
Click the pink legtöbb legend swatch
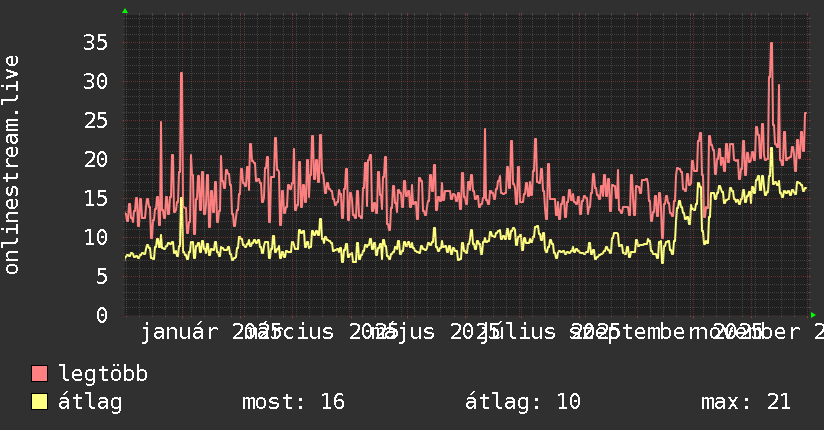(x=39, y=374)
